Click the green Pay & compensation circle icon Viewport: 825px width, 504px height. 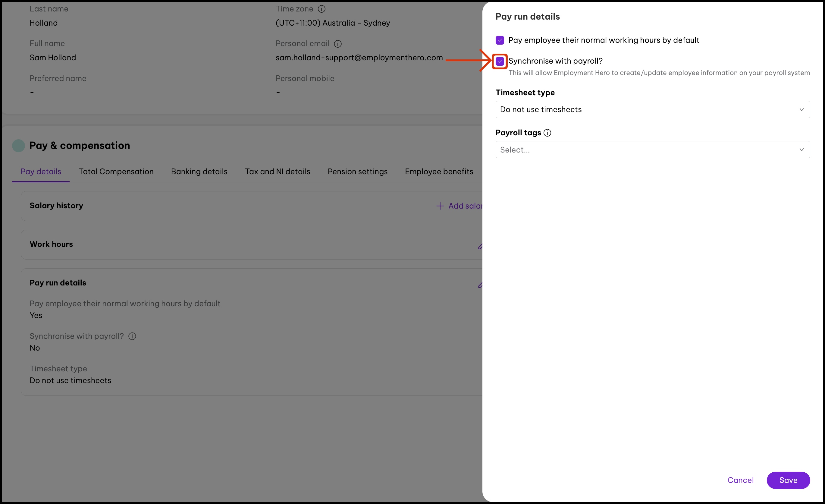coord(18,146)
